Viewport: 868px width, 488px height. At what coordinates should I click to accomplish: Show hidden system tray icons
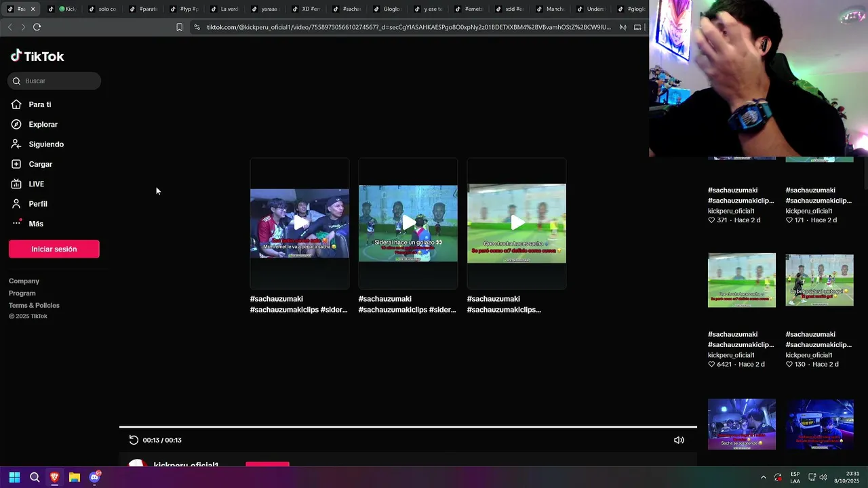763,477
